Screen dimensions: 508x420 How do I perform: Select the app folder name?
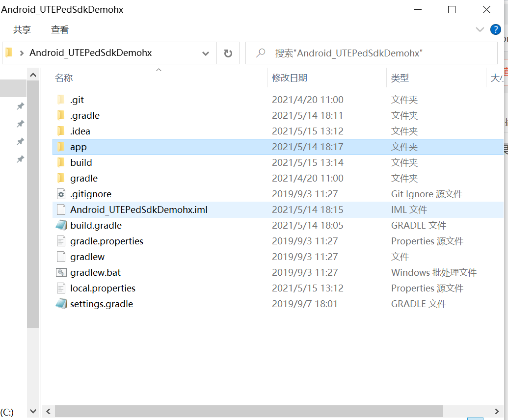(x=79, y=147)
